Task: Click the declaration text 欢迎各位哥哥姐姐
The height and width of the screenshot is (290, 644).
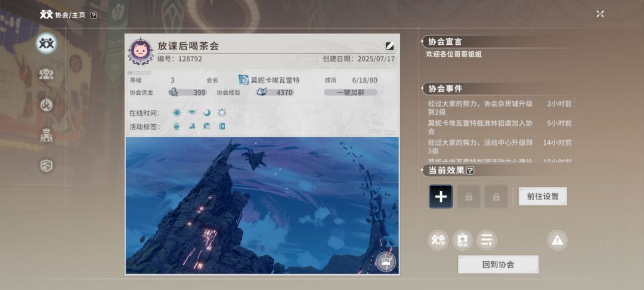Action: (454, 54)
